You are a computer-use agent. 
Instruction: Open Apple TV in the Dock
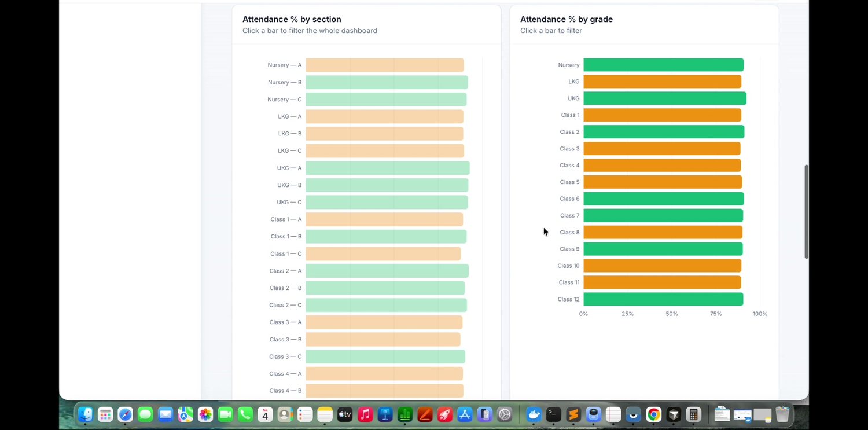[345, 414]
